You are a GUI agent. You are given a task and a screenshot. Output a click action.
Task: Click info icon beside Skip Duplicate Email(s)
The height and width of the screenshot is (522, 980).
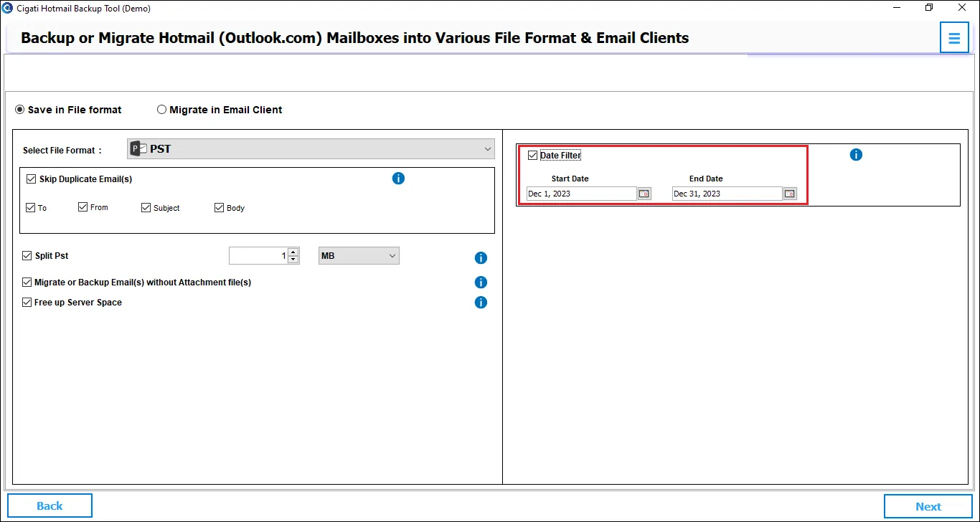tap(399, 179)
